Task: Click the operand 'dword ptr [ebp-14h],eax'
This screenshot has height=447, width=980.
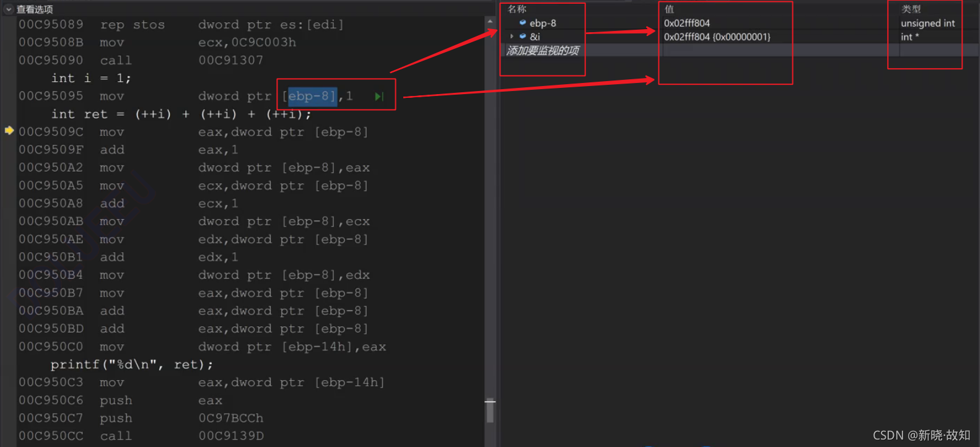Action: [292, 347]
